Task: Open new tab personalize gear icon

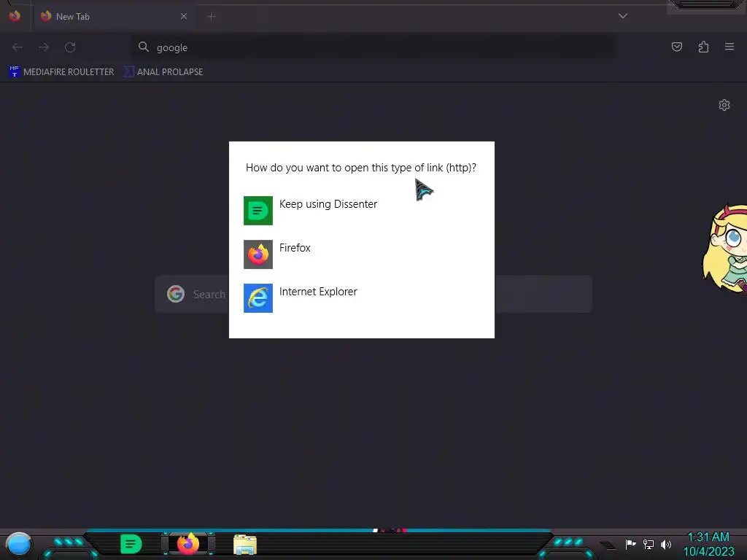Action: click(724, 105)
